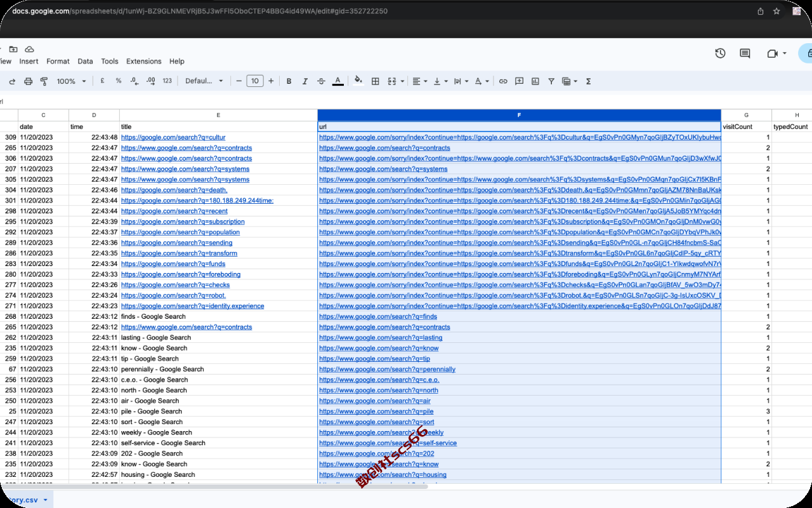Open url link search?q=perennially
The image size is (812, 508).
[387, 370]
